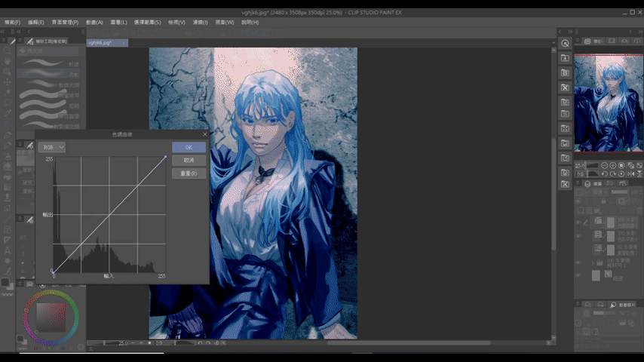Click OK in the tone curve dialog
This screenshot has width=644, height=362.
(189, 147)
